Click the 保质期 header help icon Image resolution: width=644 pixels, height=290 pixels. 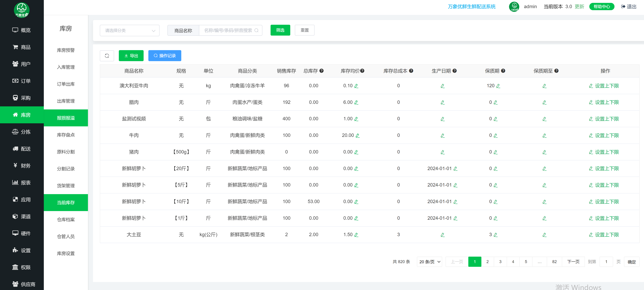(503, 71)
